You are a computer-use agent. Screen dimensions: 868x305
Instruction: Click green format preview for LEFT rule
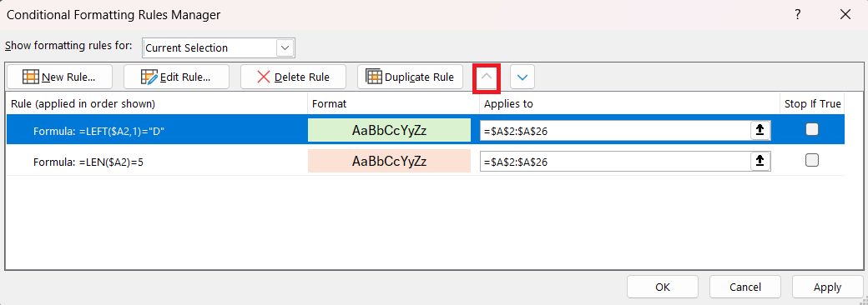click(x=389, y=130)
